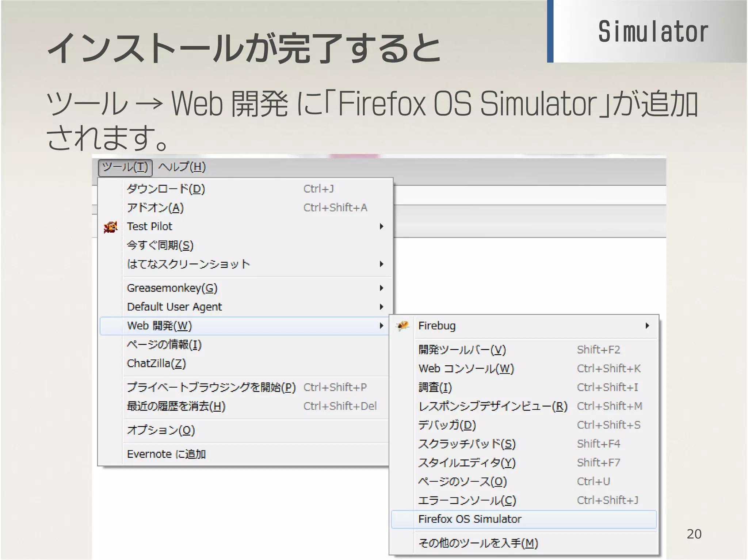Open Web コンソール(W)
Image resolution: width=748 pixels, height=560 pixels.
click(x=466, y=369)
